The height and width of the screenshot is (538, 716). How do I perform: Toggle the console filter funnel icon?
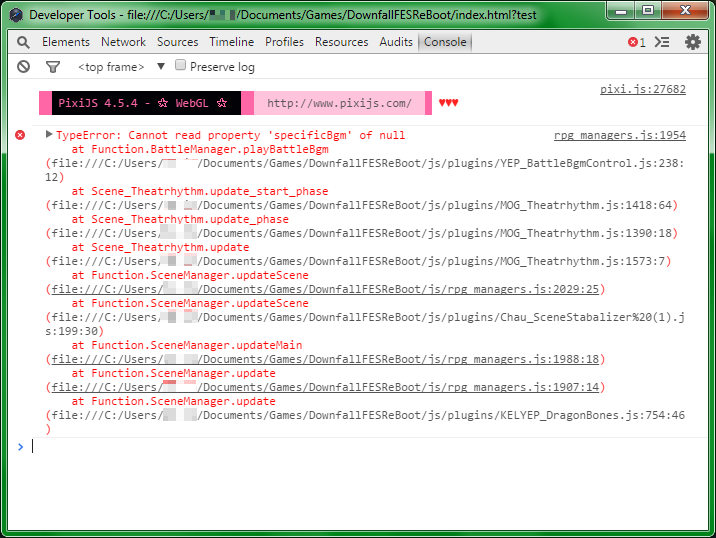[53, 67]
